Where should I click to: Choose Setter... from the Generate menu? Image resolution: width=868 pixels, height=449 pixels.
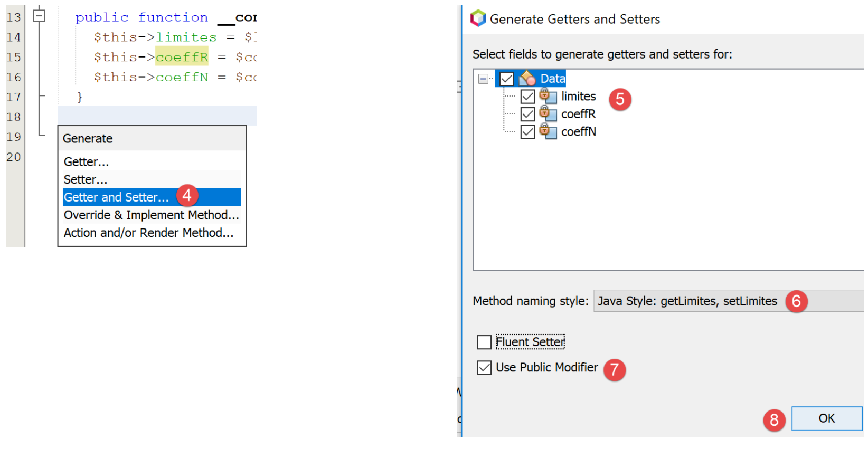[x=86, y=180]
